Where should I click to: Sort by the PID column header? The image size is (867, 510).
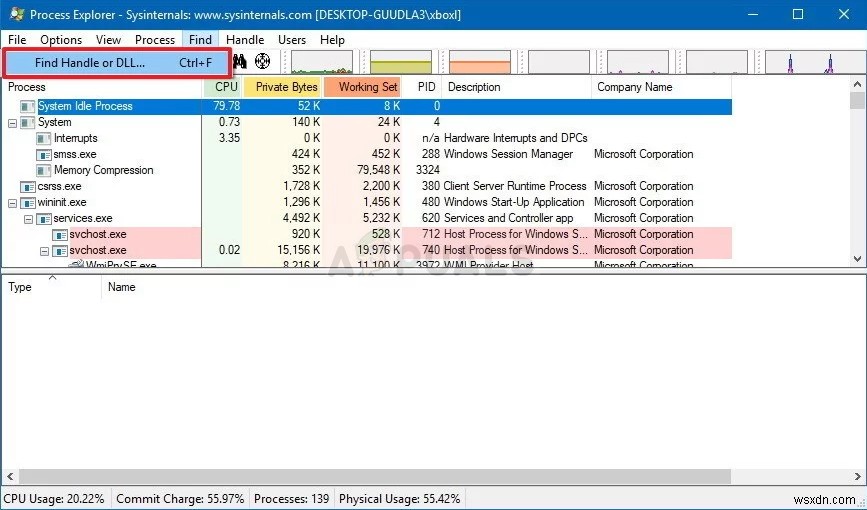(422, 87)
